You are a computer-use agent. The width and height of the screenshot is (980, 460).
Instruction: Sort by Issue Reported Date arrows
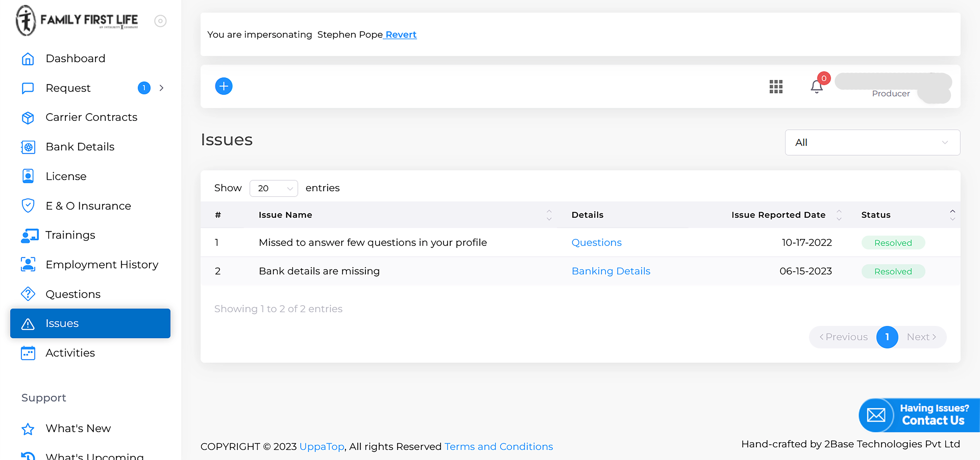(839, 215)
